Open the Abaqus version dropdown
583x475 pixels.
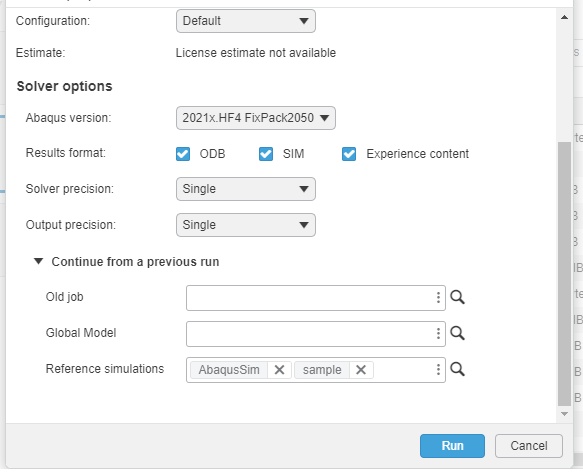tap(256, 118)
